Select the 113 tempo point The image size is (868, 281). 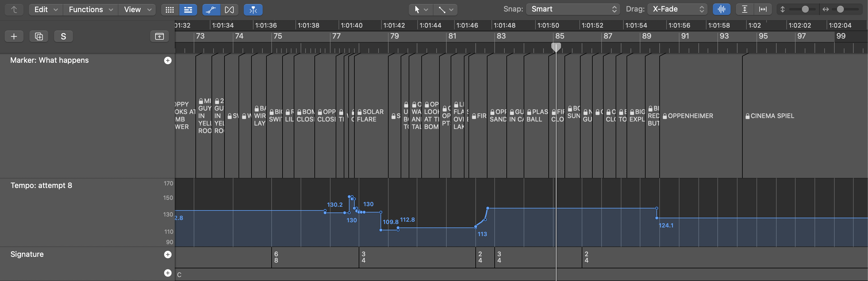click(x=475, y=227)
